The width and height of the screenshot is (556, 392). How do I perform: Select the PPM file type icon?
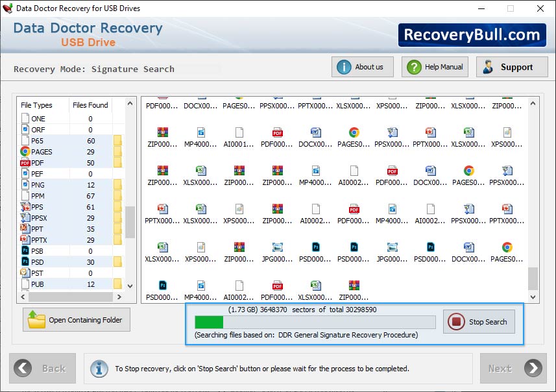coord(25,196)
